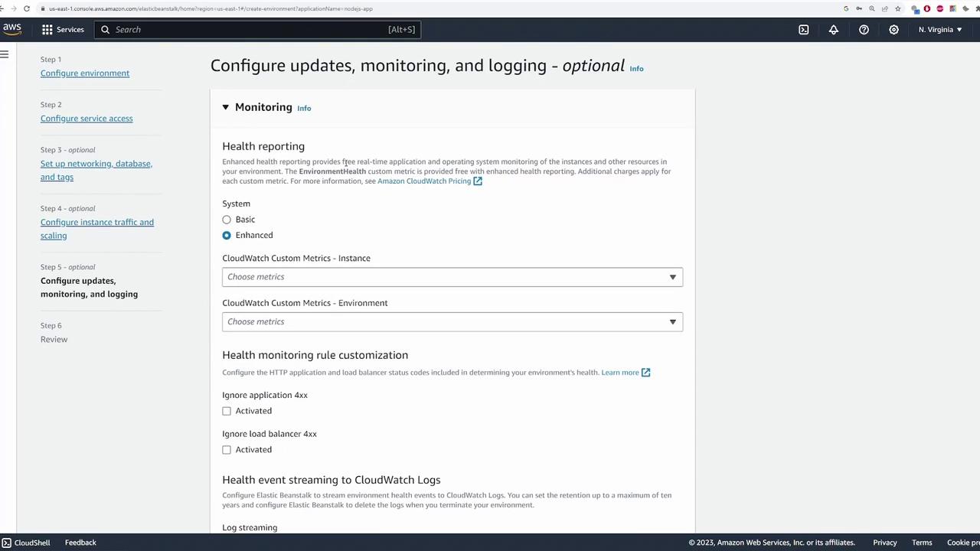
Task: Focus the AWS console search field
Action: pos(258,29)
